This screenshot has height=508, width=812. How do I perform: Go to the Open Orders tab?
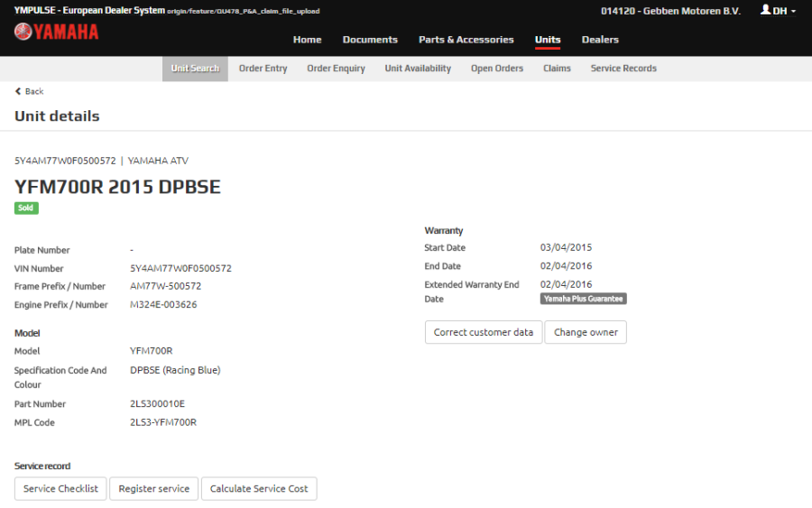[497, 69]
